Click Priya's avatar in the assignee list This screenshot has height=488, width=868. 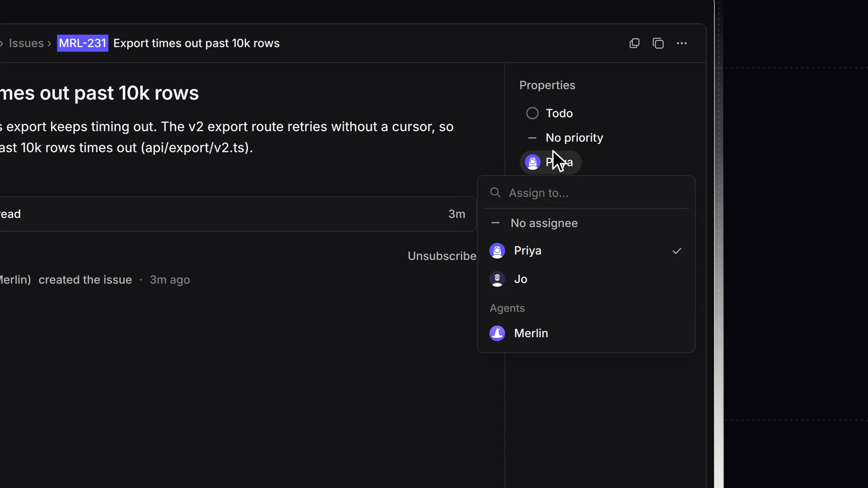point(497,251)
